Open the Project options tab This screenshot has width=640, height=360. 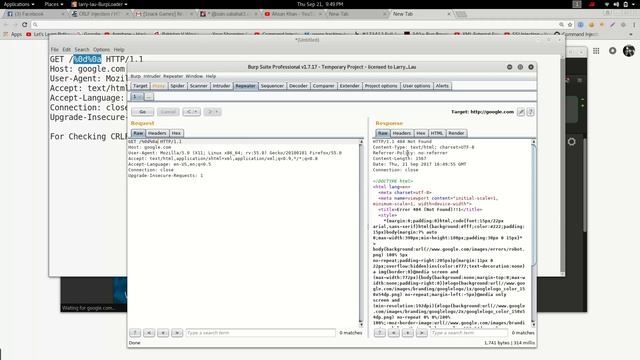click(x=381, y=86)
